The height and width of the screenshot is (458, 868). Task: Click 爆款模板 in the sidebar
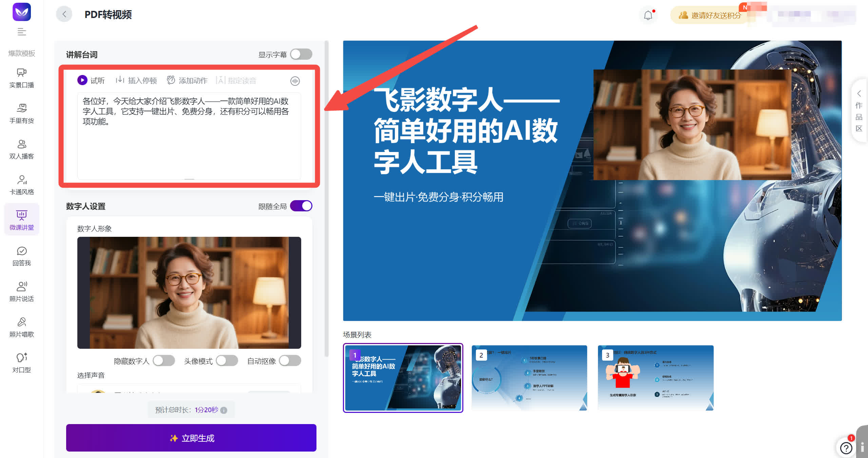22,53
